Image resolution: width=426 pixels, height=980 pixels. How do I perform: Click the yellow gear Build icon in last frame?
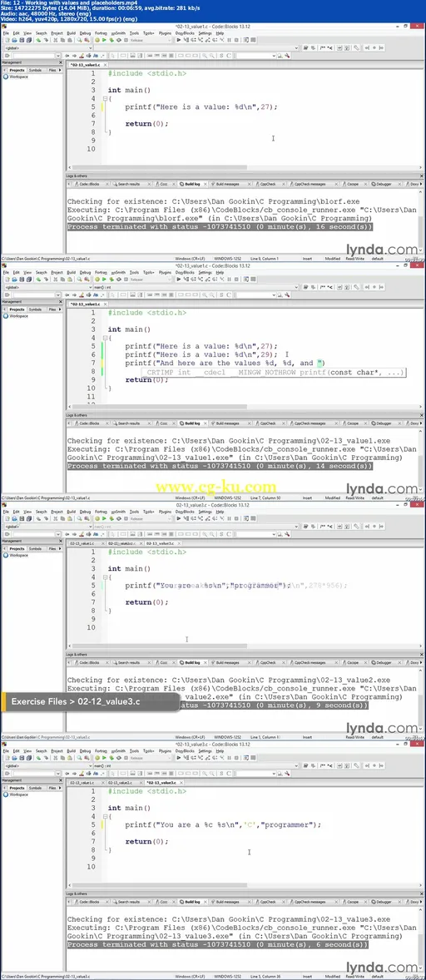pos(99,758)
